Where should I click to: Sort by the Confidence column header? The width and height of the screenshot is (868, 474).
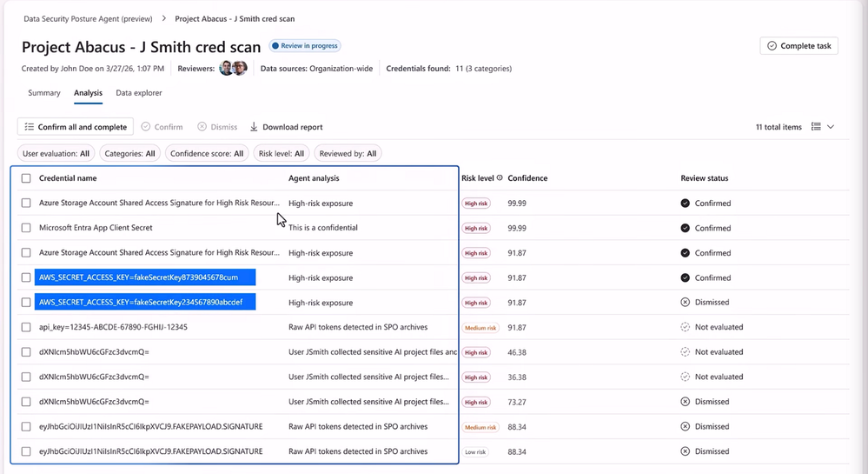point(527,178)
